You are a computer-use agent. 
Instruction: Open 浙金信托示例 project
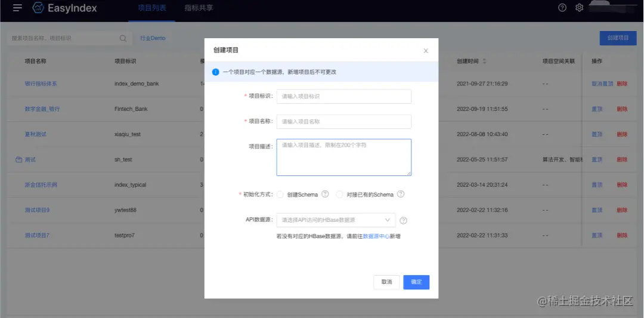41,185
